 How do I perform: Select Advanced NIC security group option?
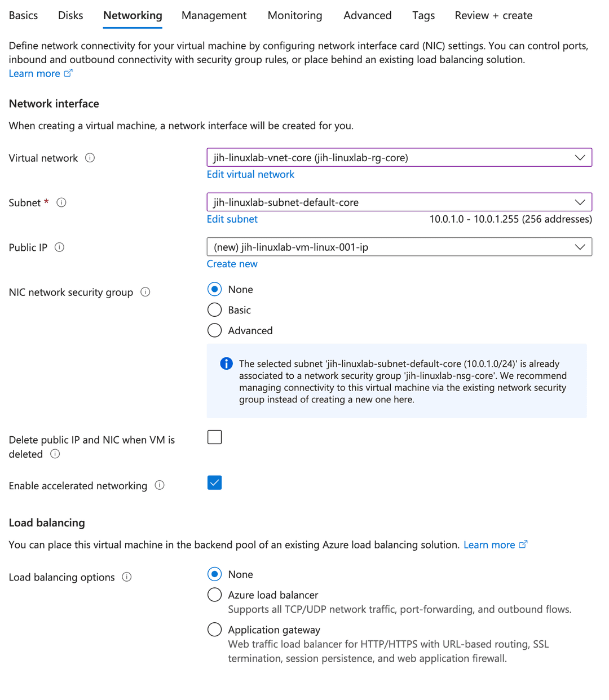[x=214, y=330]
